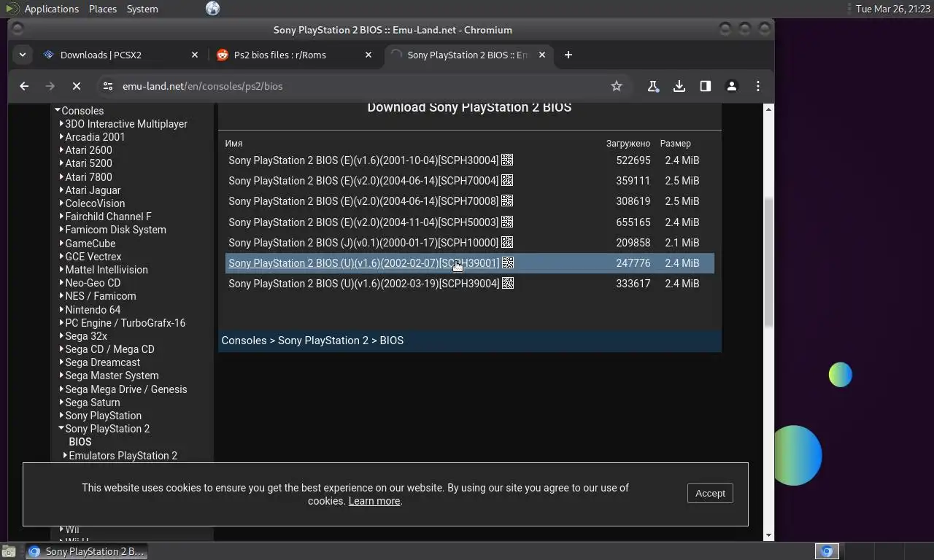934x560 pixels.
Task: Click the Sony PlayStation 2 B... taskbar button
Action: (x=86, y=551)
